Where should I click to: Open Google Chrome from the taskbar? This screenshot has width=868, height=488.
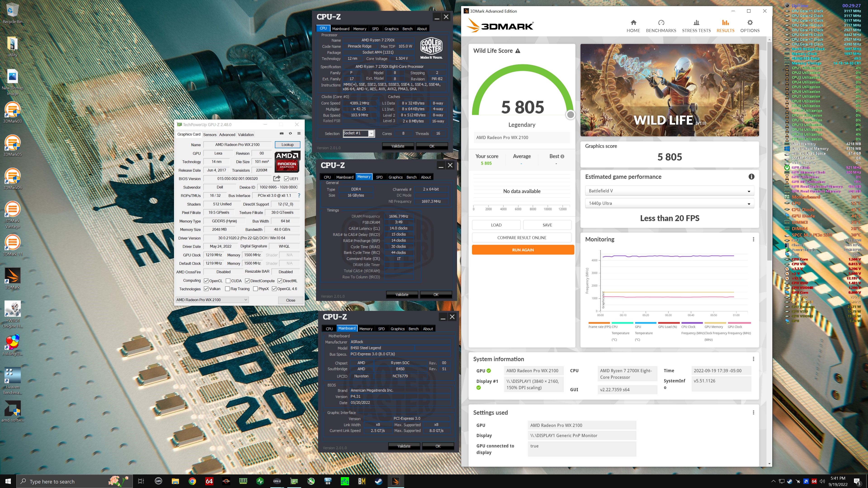click(192, 481)
